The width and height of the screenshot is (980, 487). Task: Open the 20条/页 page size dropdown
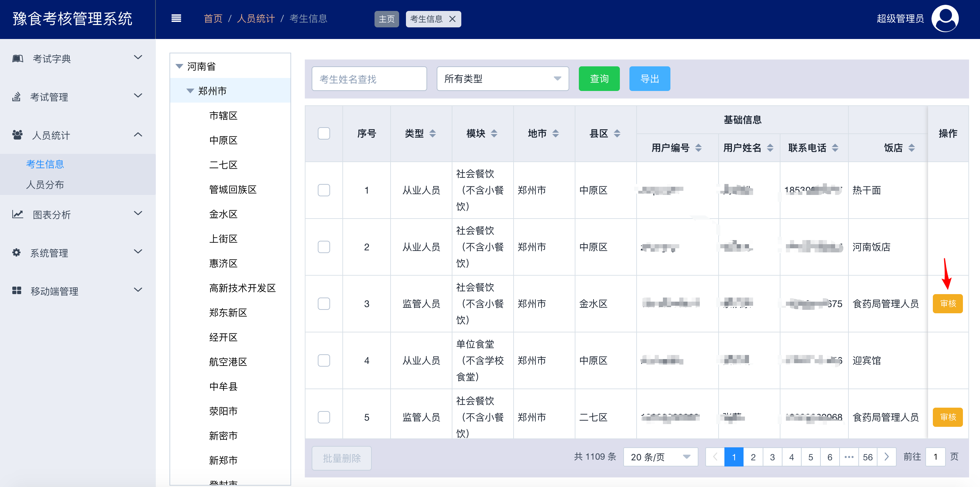tap(661, 457)
